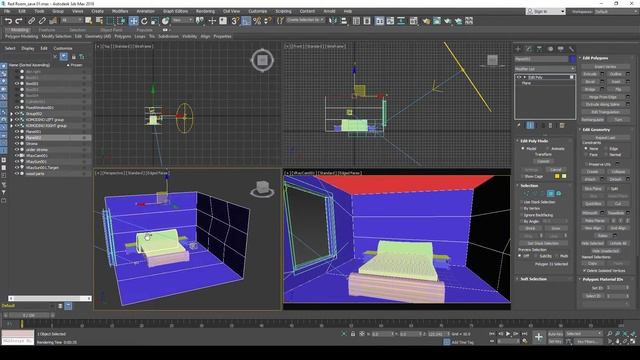The width and height of the screenshot is (640, 360).
Task: Activate the Select and Link chain tool
Action: pyautogui.click(x=31, y=20)
